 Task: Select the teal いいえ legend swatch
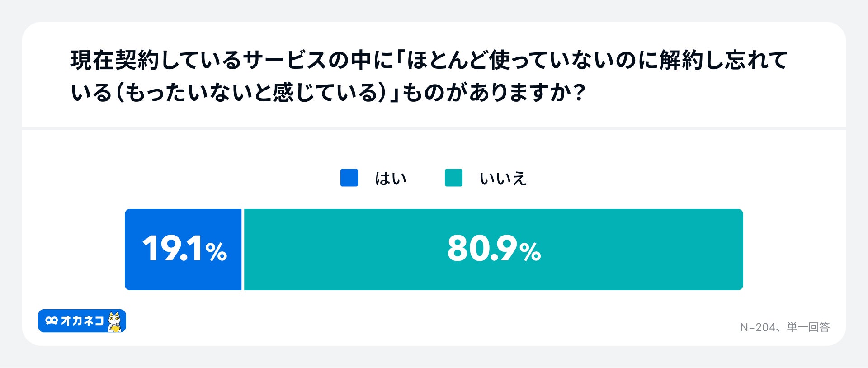tap(453, 178)
